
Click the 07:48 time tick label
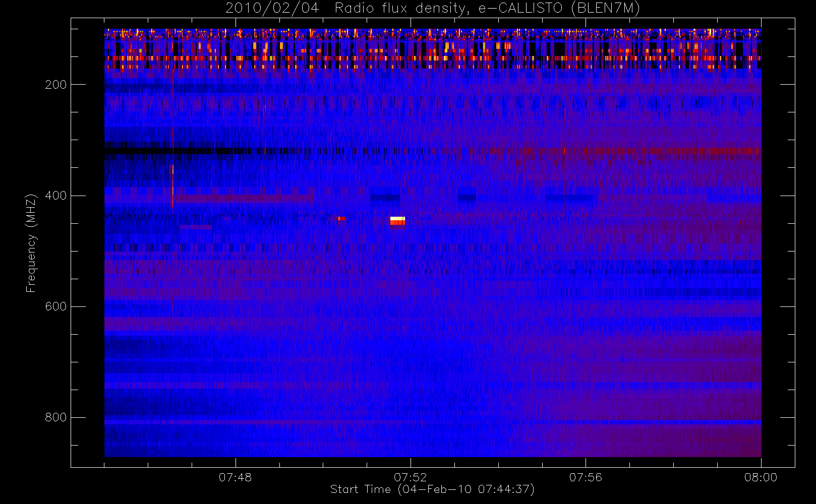pyautogui.click(x=235, y=477)
